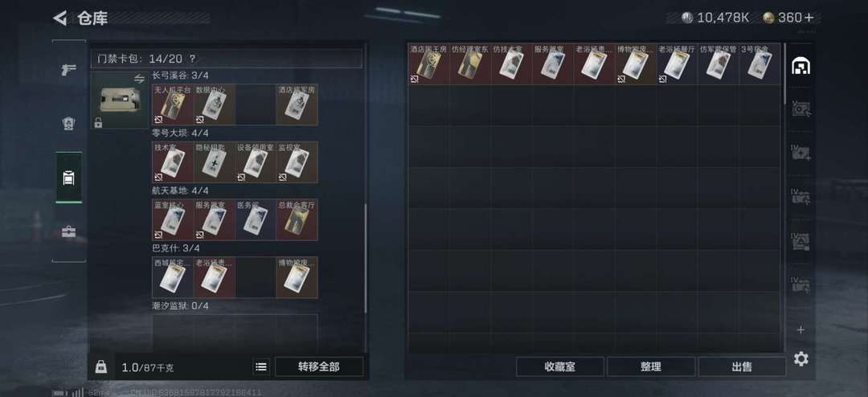Open the weapons category pistol icon

pyautogui.click(x=68, y=71)
